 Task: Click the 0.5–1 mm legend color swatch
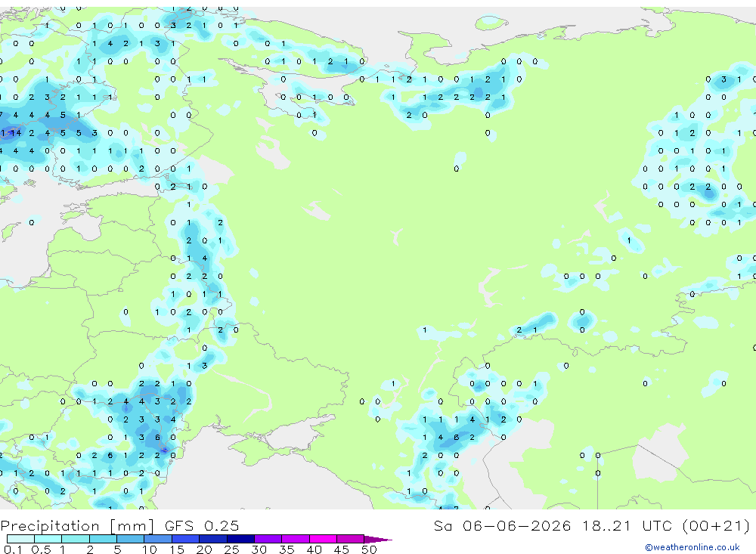click(x=48, y=539)
